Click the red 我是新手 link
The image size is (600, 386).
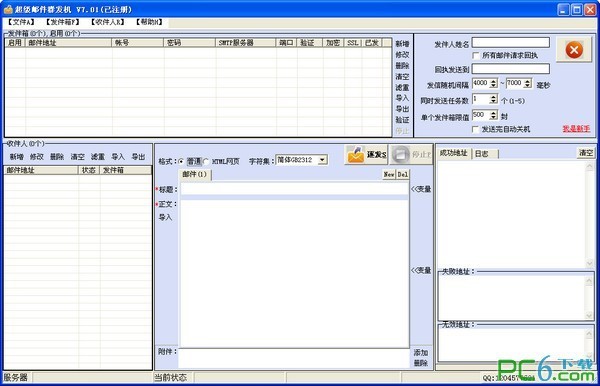(x=576, y=129)
